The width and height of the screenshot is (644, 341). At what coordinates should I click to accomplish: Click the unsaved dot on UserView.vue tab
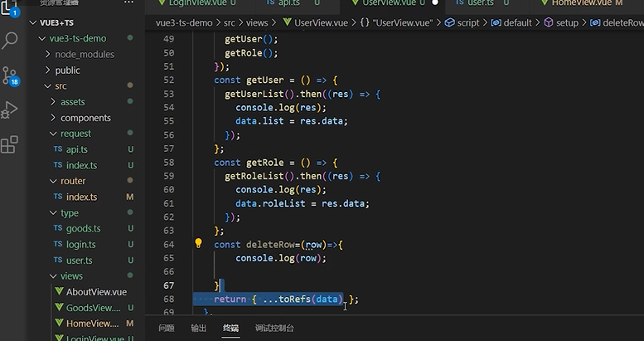tap(435, 2)
